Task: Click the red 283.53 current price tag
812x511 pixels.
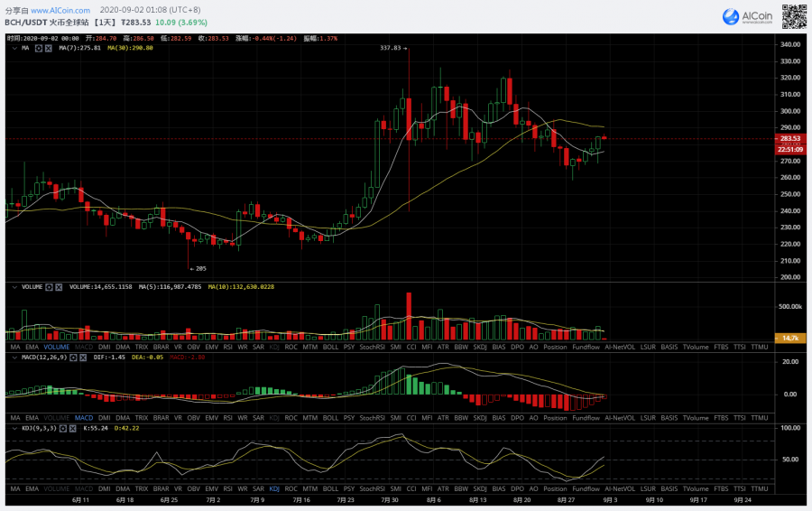Action: click(790, 138)
